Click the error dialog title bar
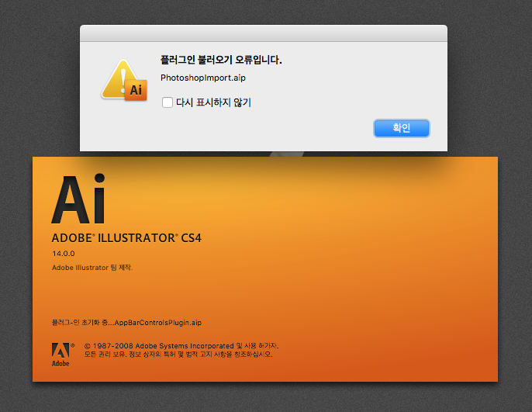 tap(264, 33)
